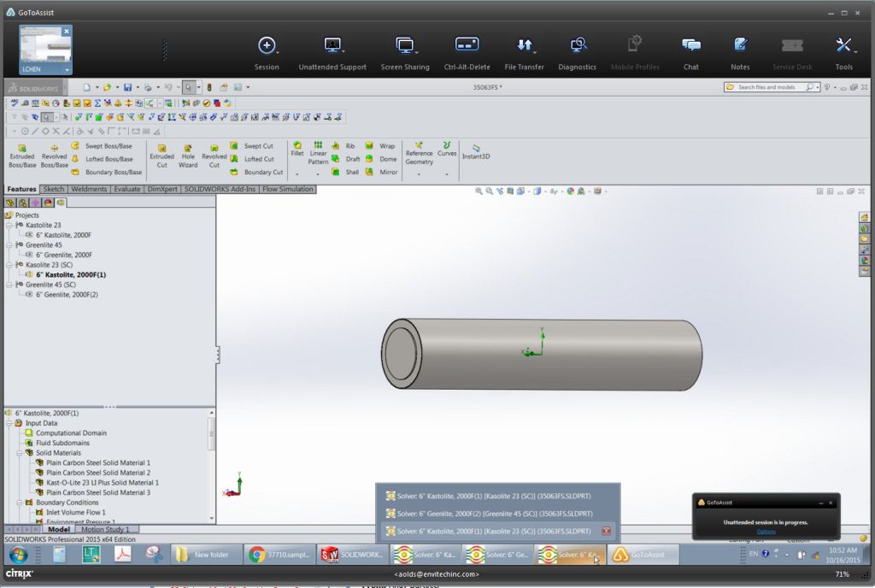
Task: Choose the Boundary Cut tool
Action: [x=256, y=173]
